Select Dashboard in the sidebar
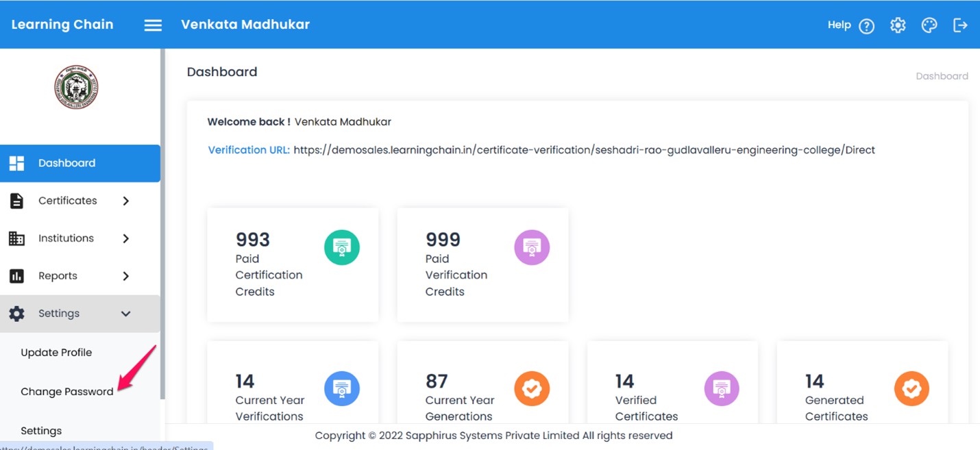 (x=66, y=163)
